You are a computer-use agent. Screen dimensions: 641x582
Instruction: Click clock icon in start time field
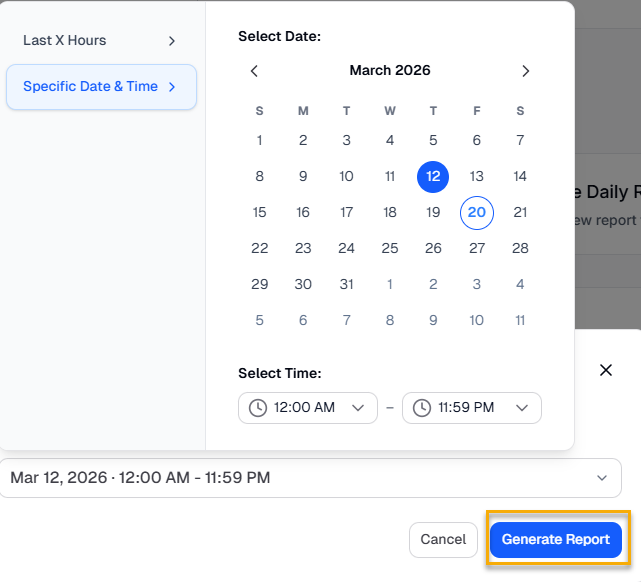258,408
